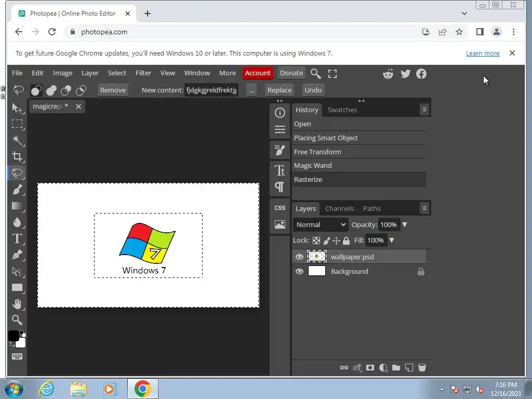The width and height of the screenshot is (532, 399).
Task: Add layer effects with eff icon
Action: (x=357, y=367)
